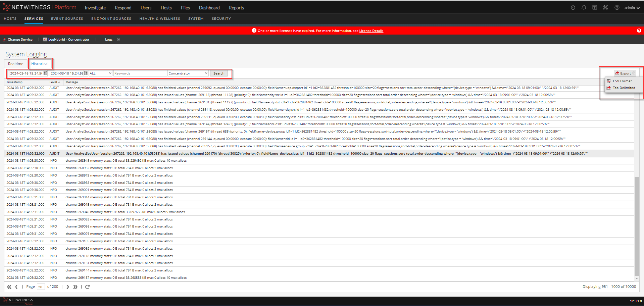Open the notifications bell icon

[584, 7]
